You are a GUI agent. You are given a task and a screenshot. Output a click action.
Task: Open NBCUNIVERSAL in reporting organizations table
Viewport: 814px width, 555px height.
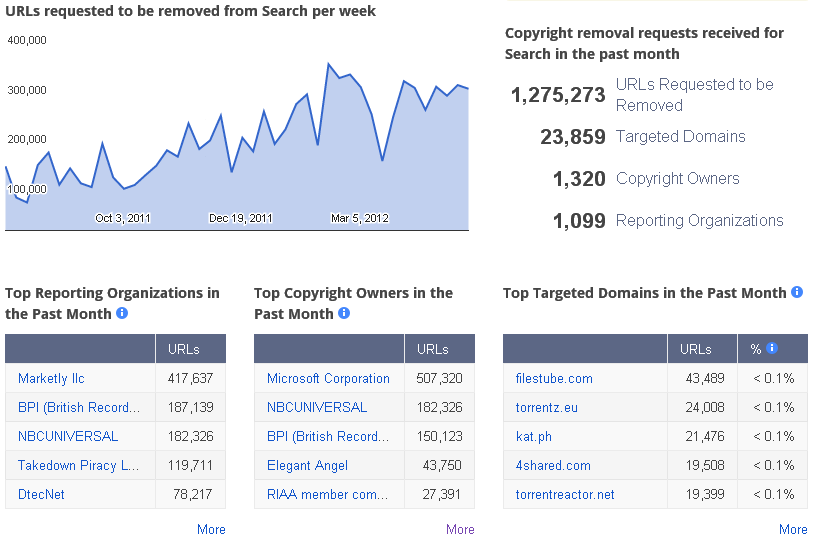68,436
